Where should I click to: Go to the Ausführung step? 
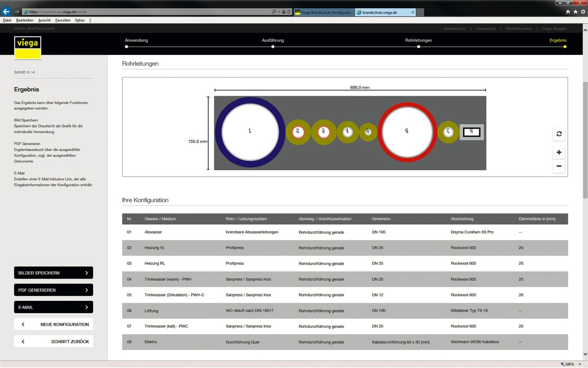(273, 40)
